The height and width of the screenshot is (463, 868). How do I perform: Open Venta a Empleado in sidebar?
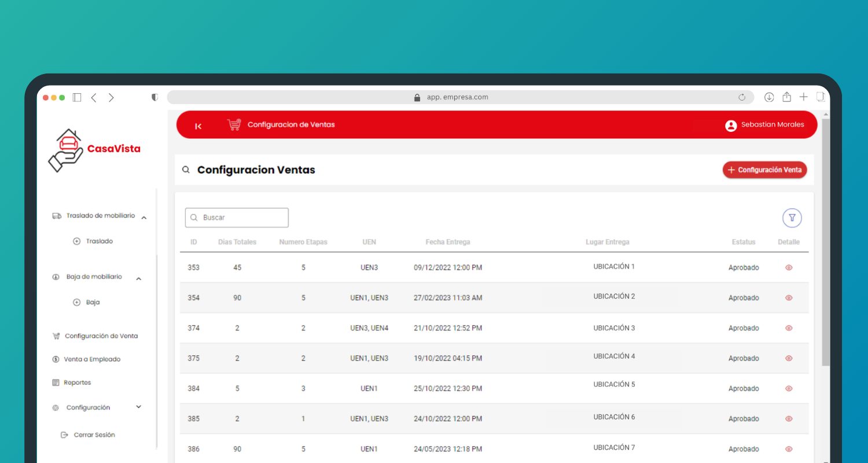tap(92, 359)
